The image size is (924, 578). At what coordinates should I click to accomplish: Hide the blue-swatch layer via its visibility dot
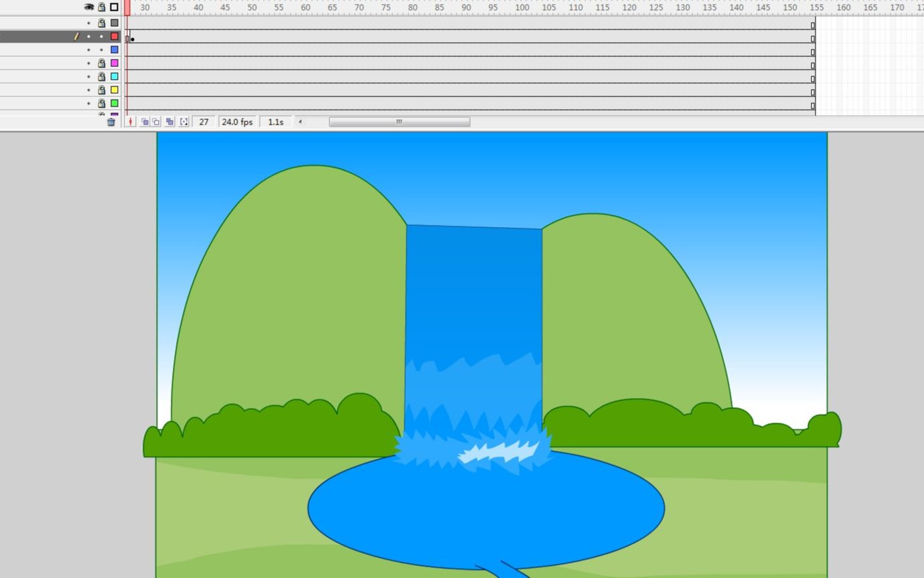point(88,50)
